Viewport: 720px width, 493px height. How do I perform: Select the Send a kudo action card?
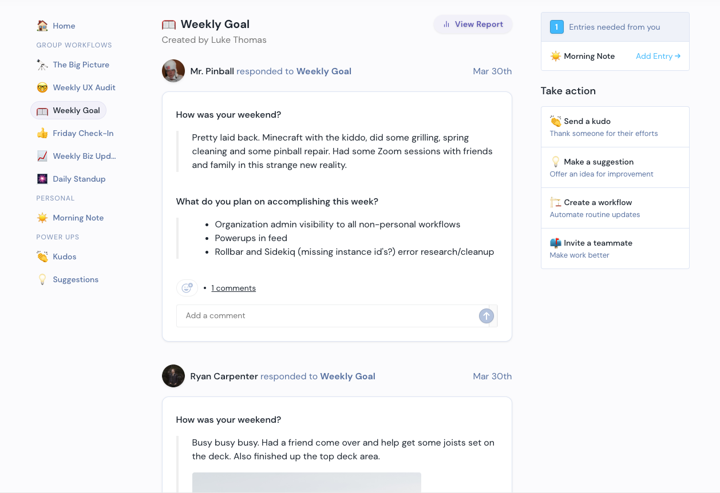(x=615, y=127)
